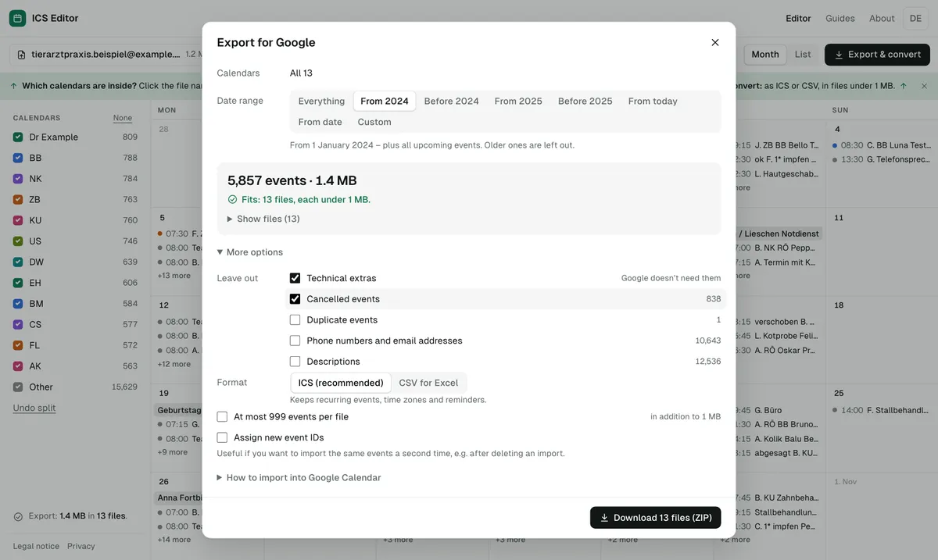Select the Before 2025 date range

point(585,101)
